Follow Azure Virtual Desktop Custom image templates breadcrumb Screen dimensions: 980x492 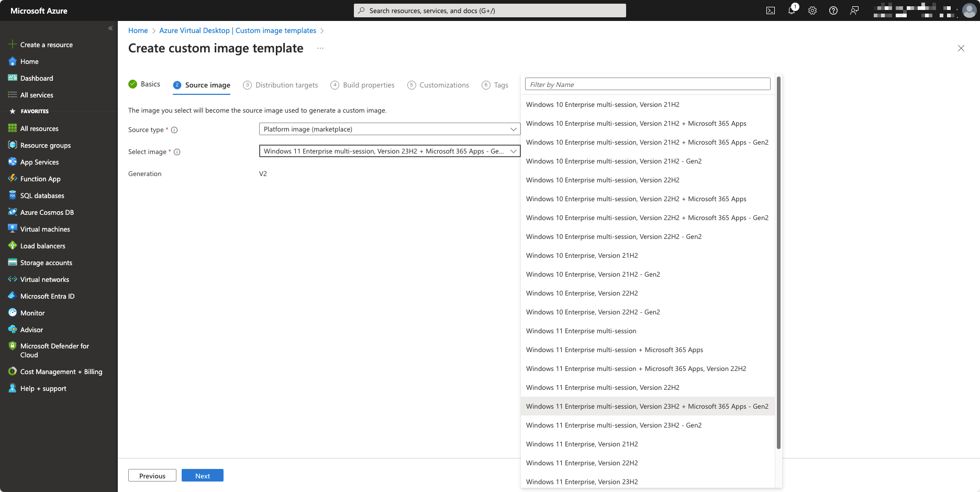pos(238,30)
